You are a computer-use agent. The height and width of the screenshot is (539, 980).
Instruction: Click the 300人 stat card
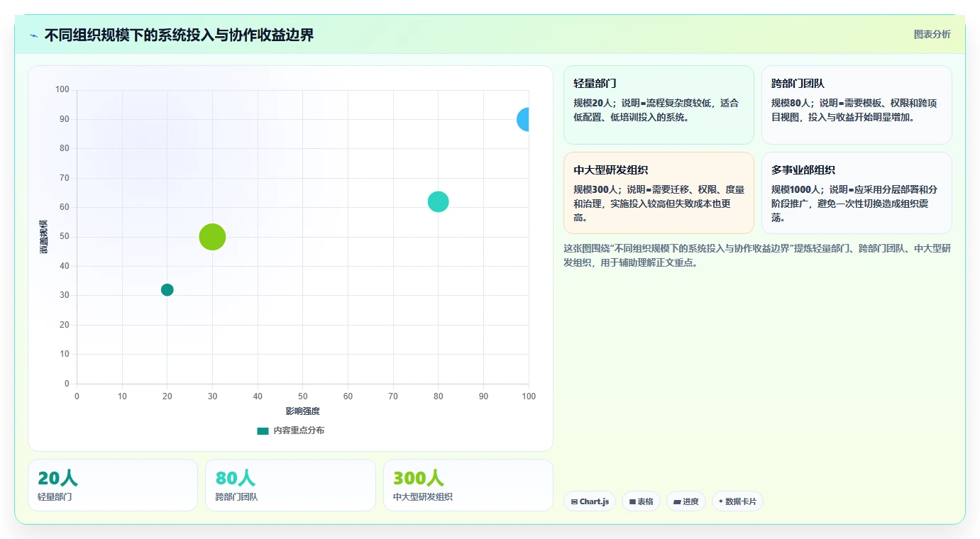coord(468,485)
